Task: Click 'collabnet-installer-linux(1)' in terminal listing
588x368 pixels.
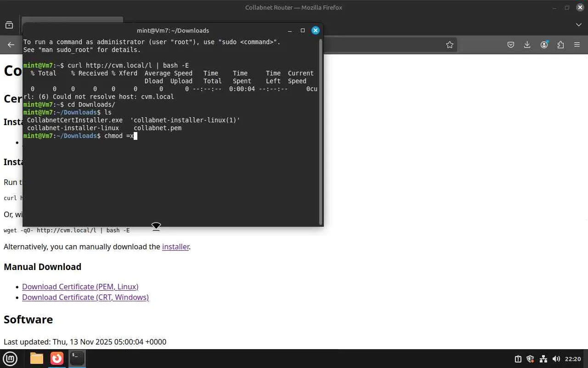Action: pos(185,120)
